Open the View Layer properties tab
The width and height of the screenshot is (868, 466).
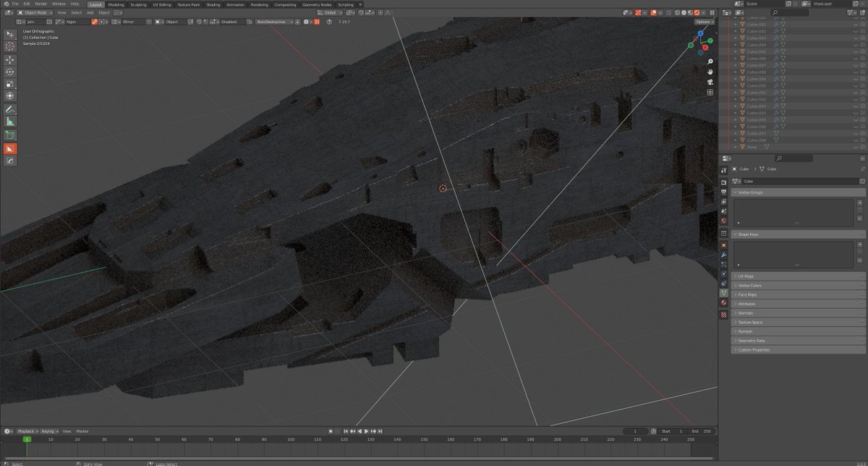pyautogui.click(x=724, y=200)
